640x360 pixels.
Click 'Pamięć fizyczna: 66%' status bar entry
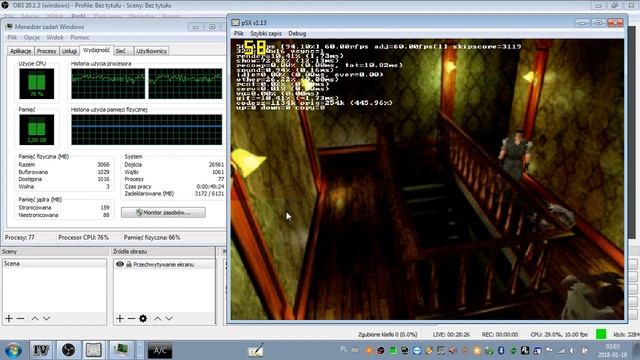(152, 238)
